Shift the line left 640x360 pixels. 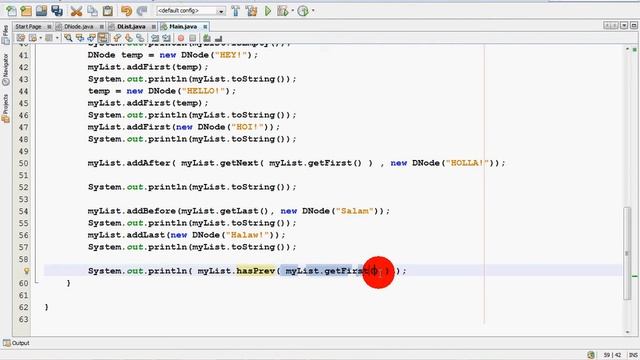pos(155,38)
